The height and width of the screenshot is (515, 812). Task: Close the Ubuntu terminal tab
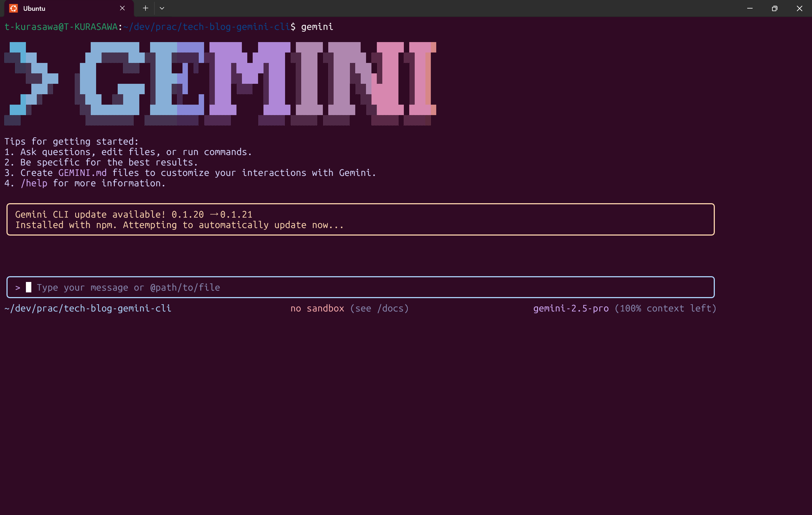(x=122, y=8)
